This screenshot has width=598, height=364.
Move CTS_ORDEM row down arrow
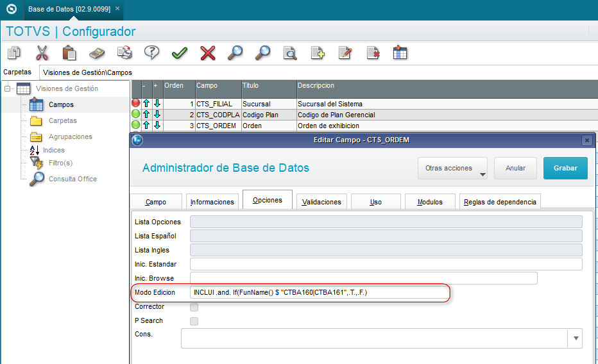pyautogui.click(x=157, y=125)
